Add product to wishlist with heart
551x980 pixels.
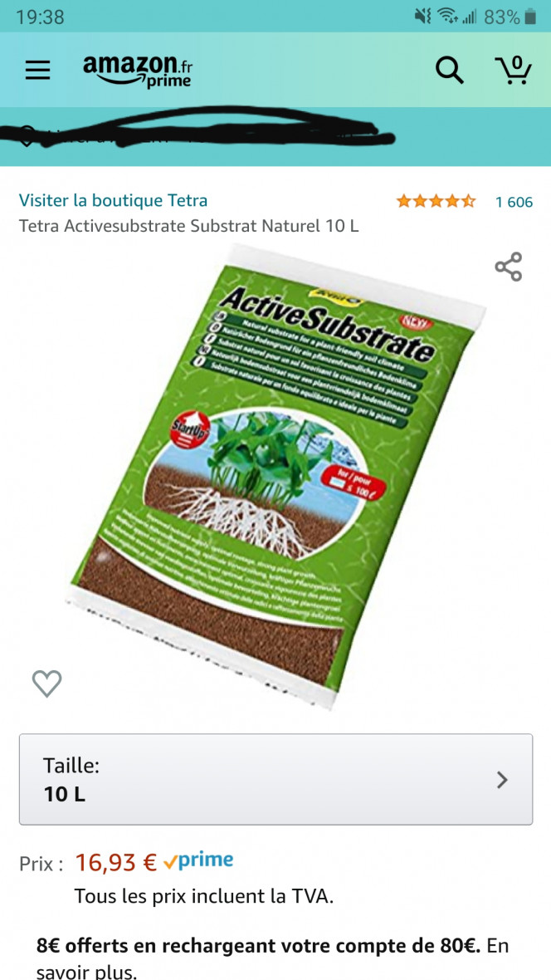click(46, 684)
